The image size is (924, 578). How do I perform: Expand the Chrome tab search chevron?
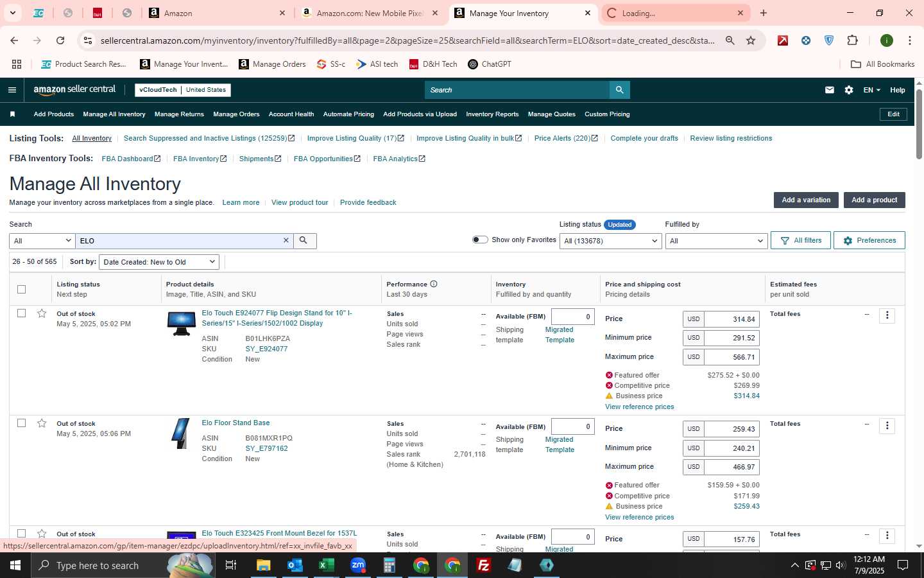coord(12,13)
